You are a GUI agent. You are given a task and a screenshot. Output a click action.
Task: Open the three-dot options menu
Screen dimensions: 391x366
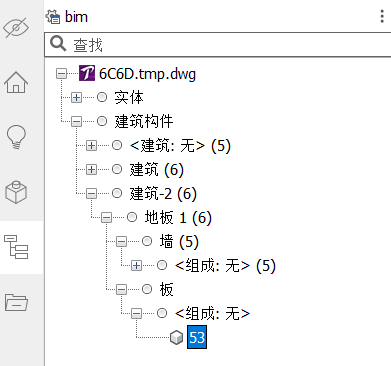(x=382, y=16)
